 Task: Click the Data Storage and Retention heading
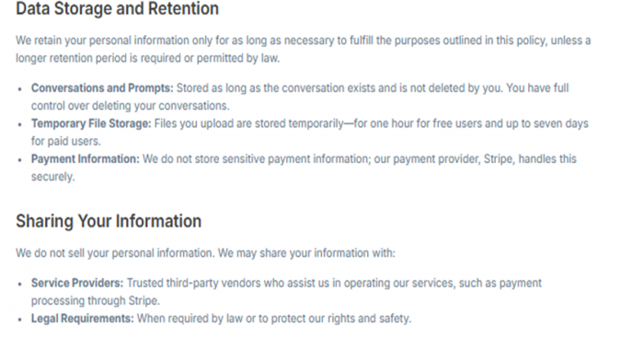click(x=117, y=9)
